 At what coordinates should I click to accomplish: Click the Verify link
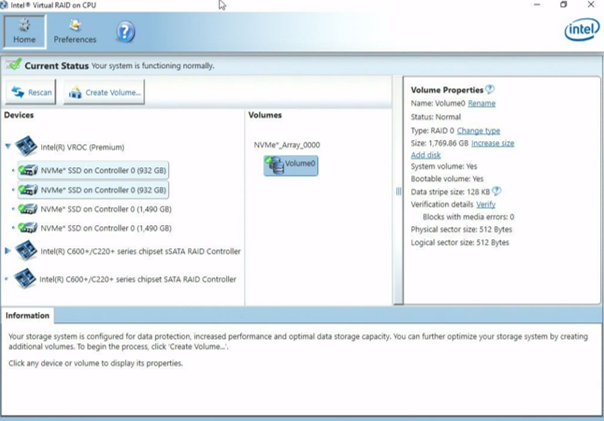click(x=486, y=205)
